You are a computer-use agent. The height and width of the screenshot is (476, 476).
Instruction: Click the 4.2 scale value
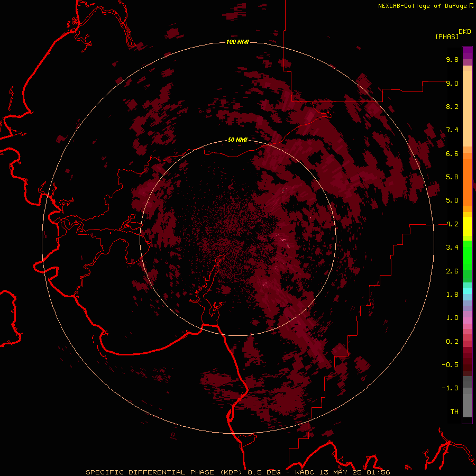(x=452, y=224)
